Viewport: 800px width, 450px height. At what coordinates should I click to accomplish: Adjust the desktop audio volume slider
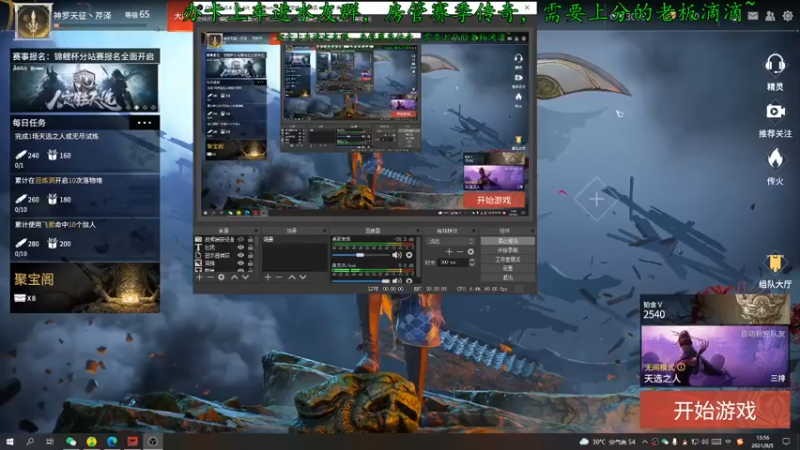360,255
